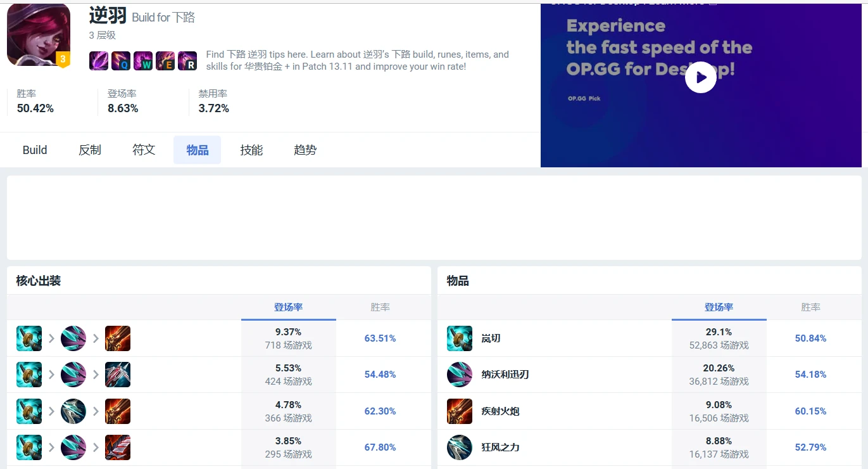This screenshot has width=868, height=469.
Task: Click the R skill icon
Action: point(187,61)
